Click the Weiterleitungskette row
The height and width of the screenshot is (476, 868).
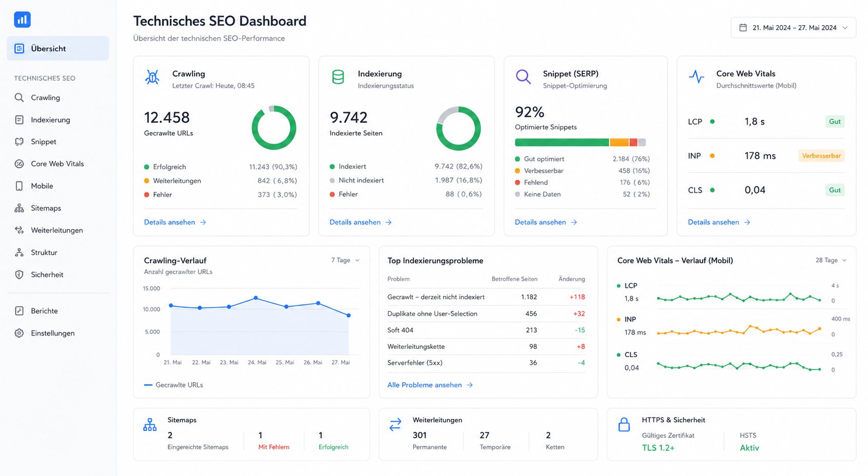pos(486,346)
